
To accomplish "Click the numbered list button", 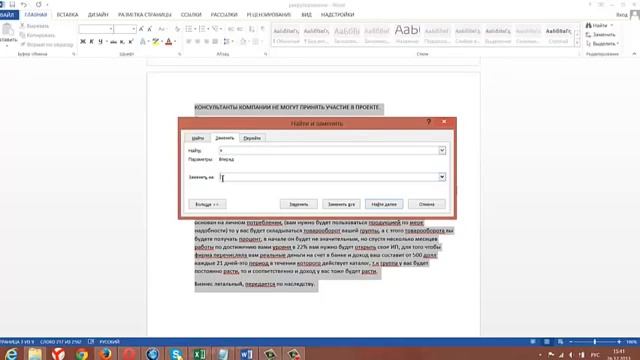I will tap(201, 29).
